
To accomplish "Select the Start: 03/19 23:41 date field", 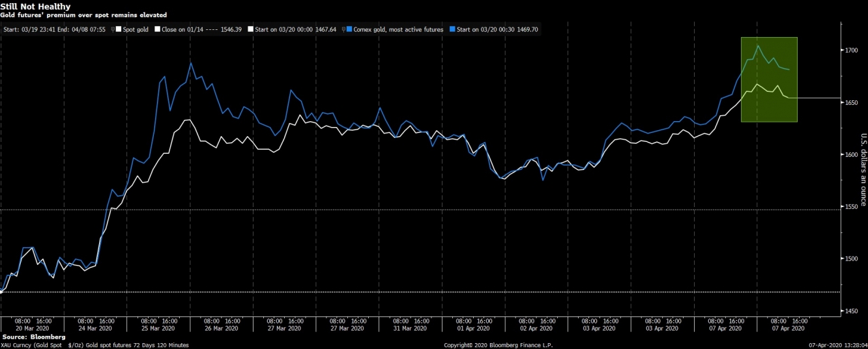I will tap(25, 30).
